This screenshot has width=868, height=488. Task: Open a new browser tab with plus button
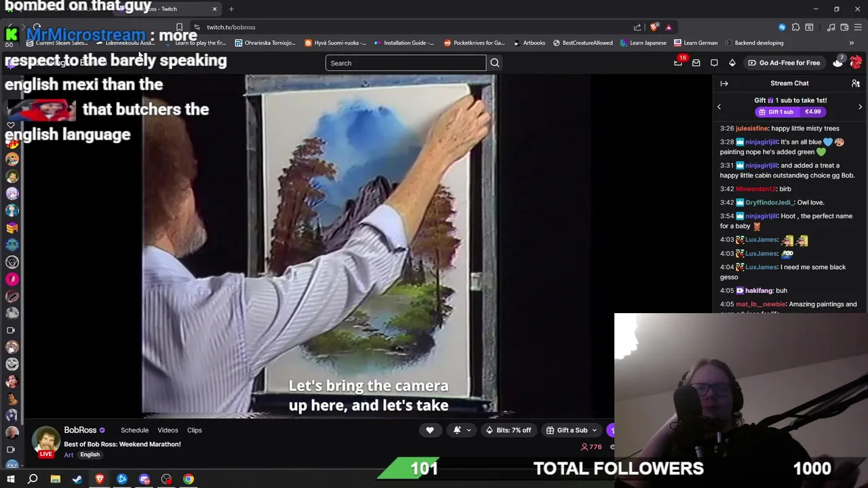tap(231, 9)
